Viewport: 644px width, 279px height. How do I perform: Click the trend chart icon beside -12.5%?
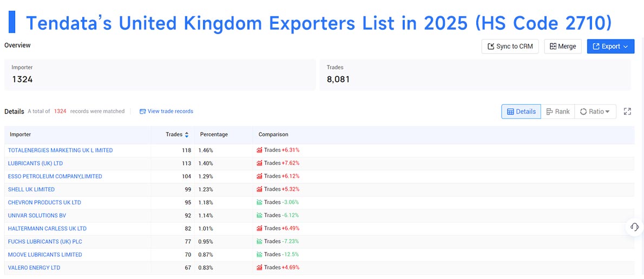pyautogui.click(x=259, y=255)
